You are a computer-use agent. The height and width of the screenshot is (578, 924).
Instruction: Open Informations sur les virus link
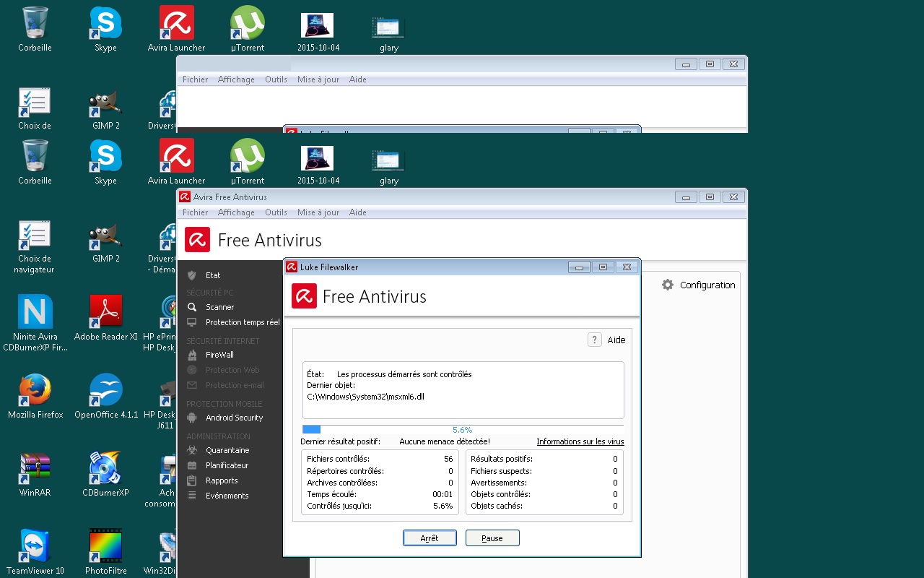coord(580,441)
